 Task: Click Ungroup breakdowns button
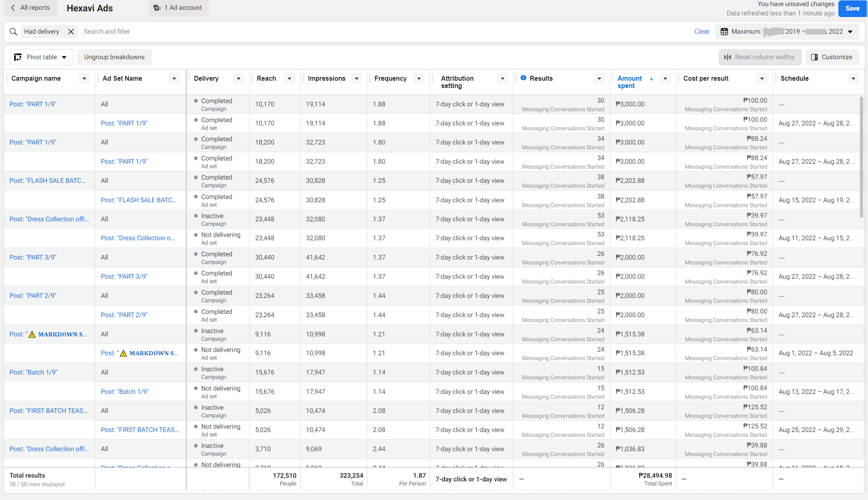(114, 57)
